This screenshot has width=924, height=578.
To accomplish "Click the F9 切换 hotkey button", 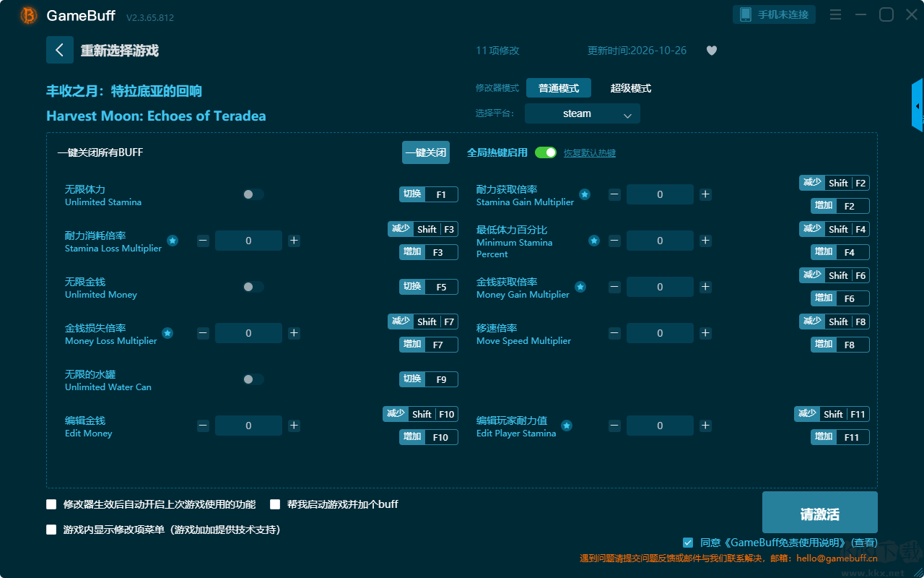I will tap(429, 379).
